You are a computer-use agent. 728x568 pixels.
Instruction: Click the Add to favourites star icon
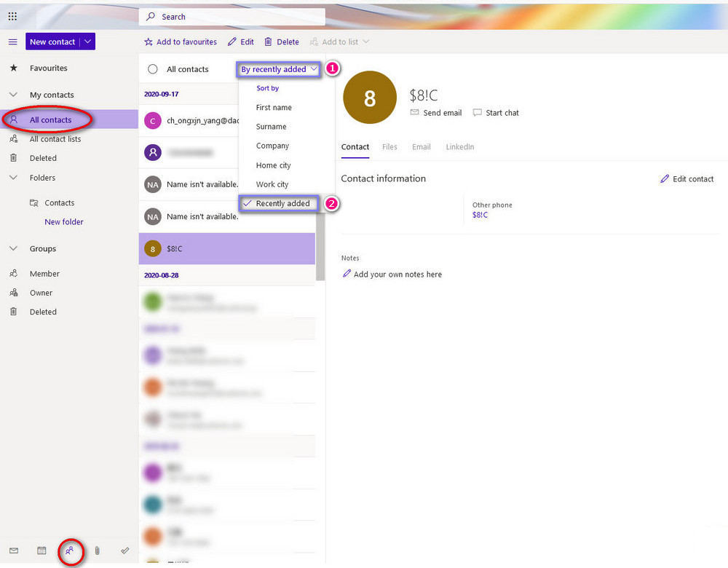[148, 42]
